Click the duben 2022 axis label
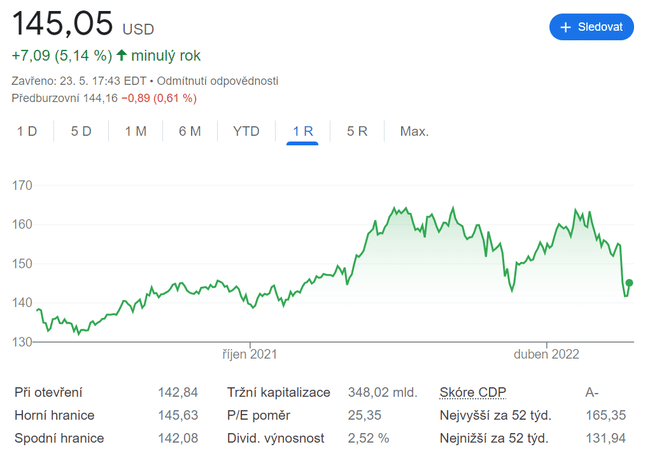This screenshot has width=650, height=453. pyautogui.click(x=546, y=354)
